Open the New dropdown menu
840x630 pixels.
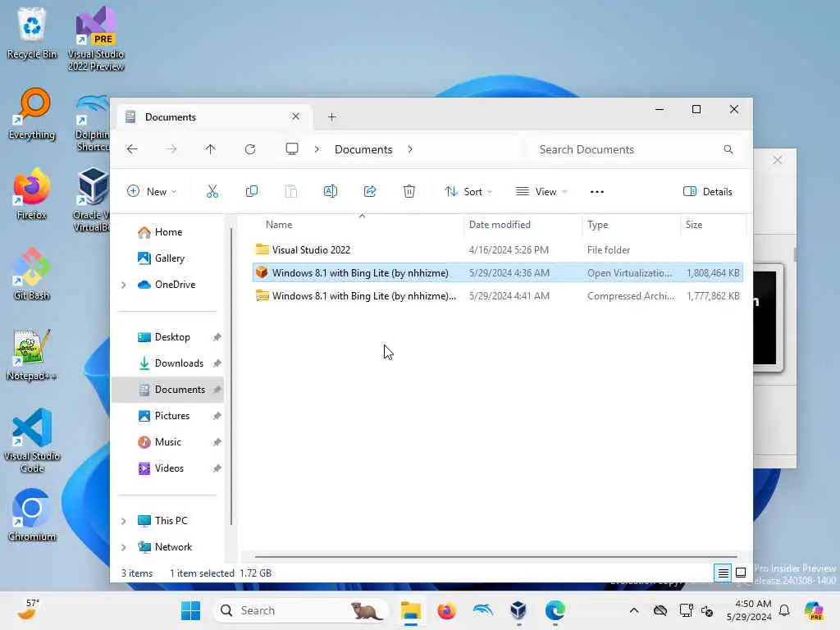(x=152, y=192)
